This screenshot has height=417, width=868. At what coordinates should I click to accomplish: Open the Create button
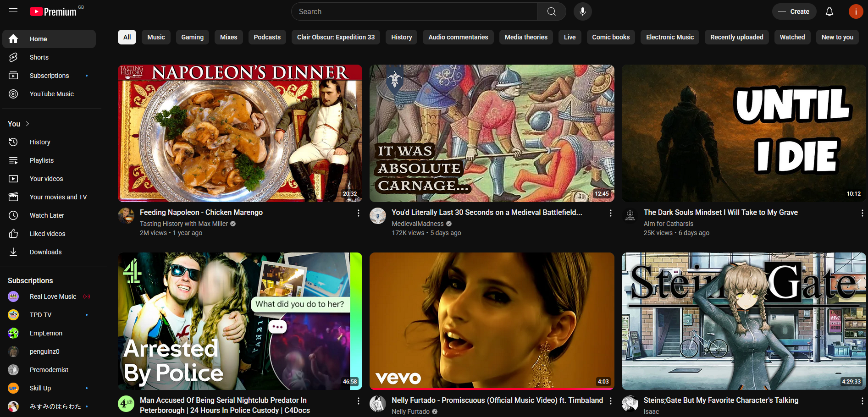pos(794,11)
